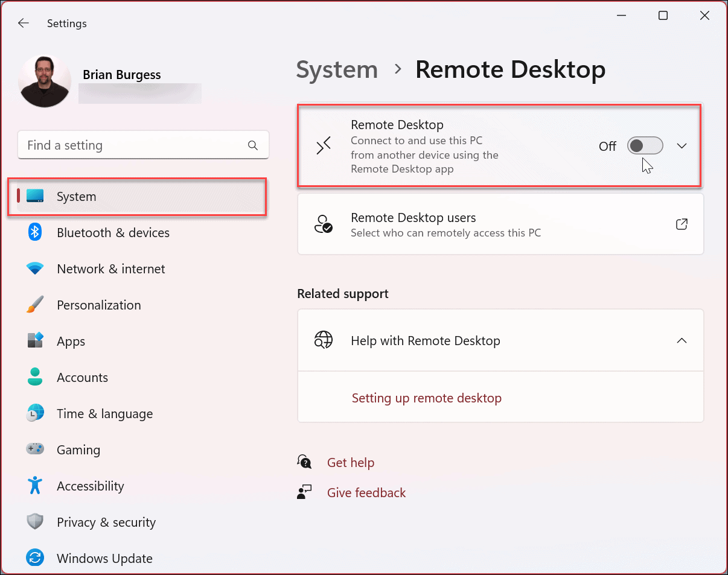Image resolution: width=728 pixels, height=575 pixels.
Task: Click the Gaming controller icon
Action: point(35,450)
